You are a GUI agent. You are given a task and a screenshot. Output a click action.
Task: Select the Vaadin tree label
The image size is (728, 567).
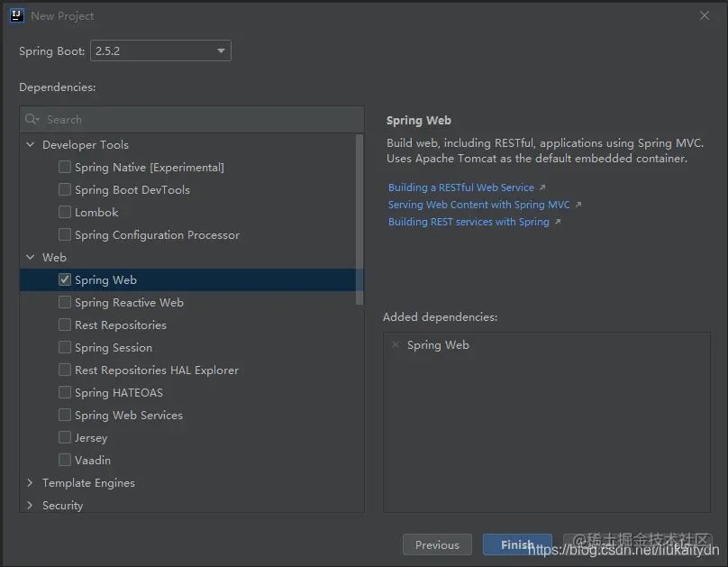point(93,461)
